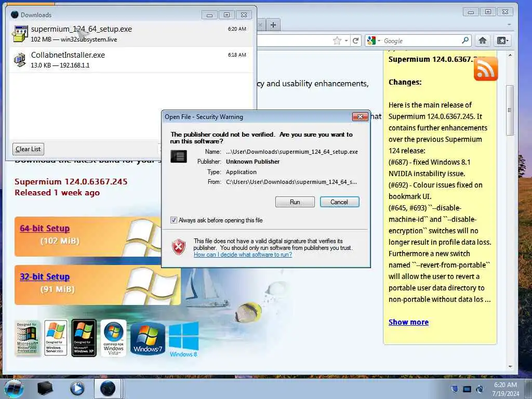Click the bookmark star icon in address bar
532x399 pixels.
[337, 41]
